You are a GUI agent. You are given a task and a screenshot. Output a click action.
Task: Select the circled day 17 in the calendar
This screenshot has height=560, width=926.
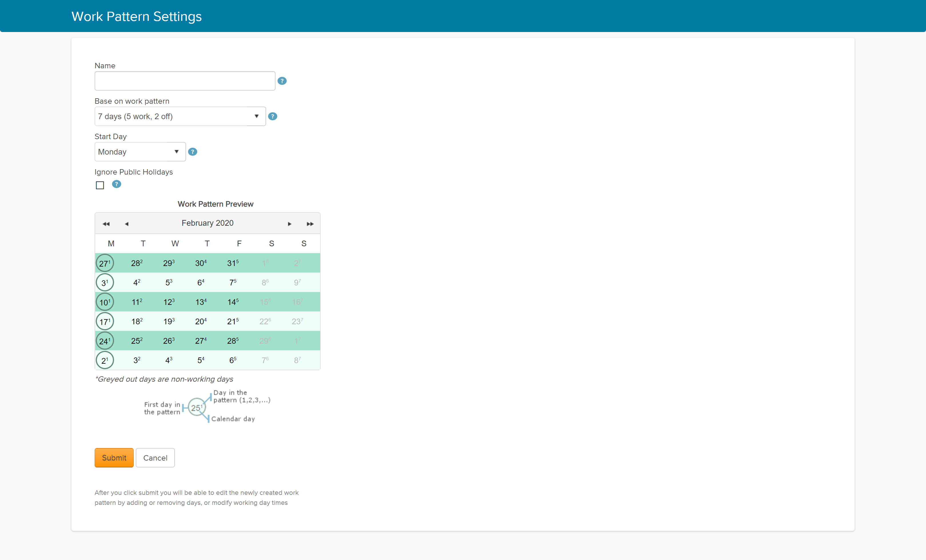[x=105, y=321]
